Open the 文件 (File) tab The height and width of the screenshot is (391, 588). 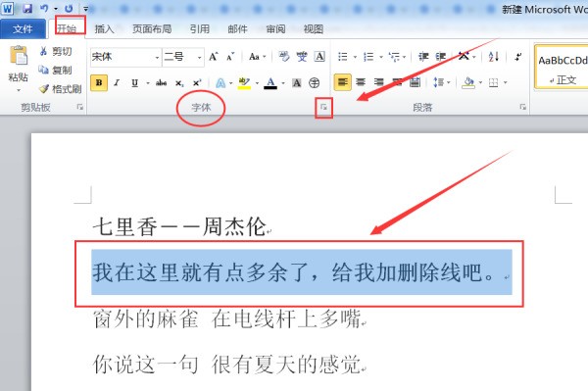(x=23, y=28)
